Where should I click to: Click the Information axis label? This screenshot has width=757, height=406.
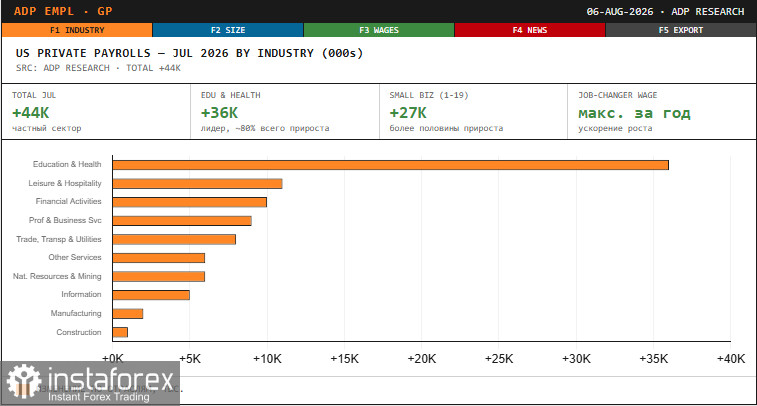point(81,294)
